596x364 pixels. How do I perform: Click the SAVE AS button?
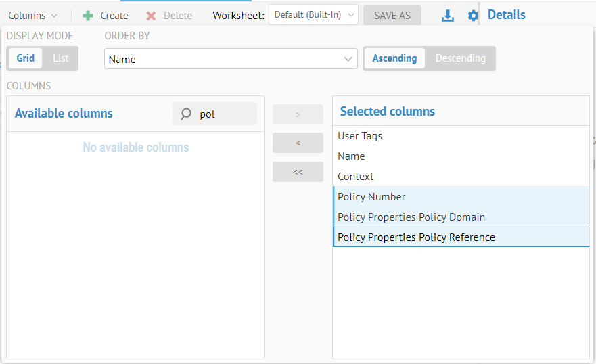[x=392, y=15]
